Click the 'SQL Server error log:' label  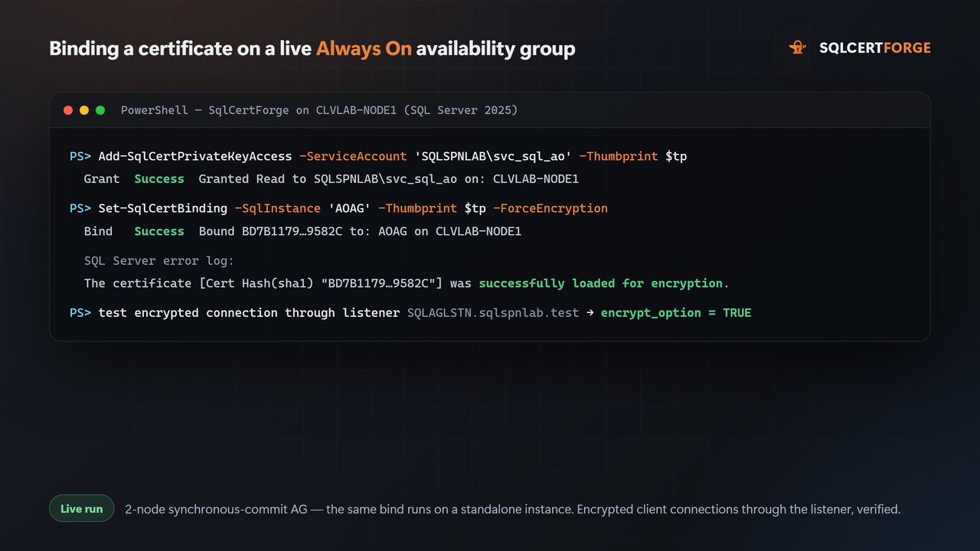point(159,261)
